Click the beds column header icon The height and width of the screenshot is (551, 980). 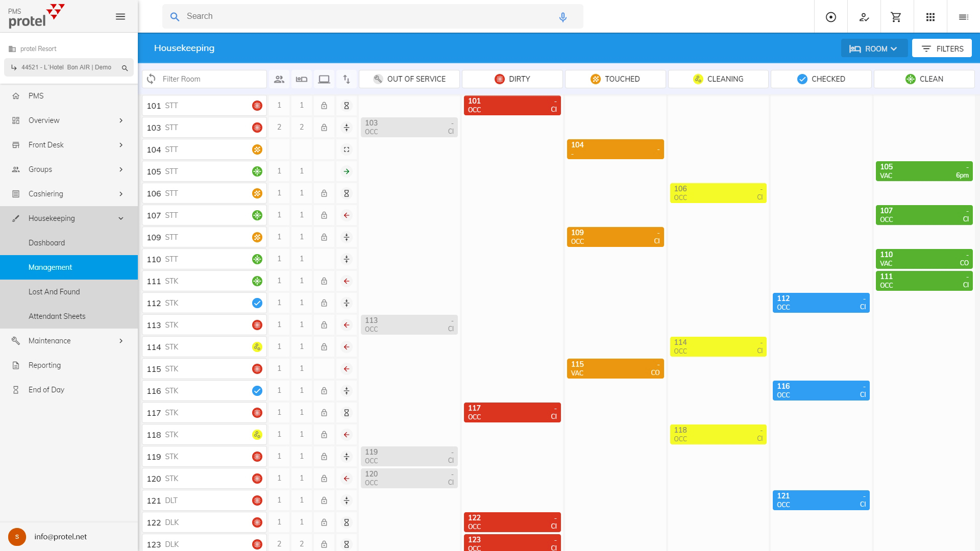[x=302, y=79]
